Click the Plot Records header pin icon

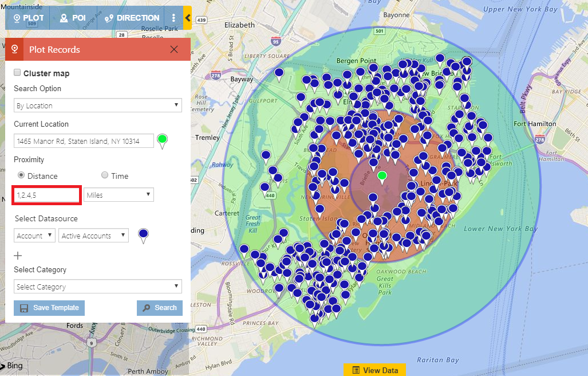click(14, 49)
